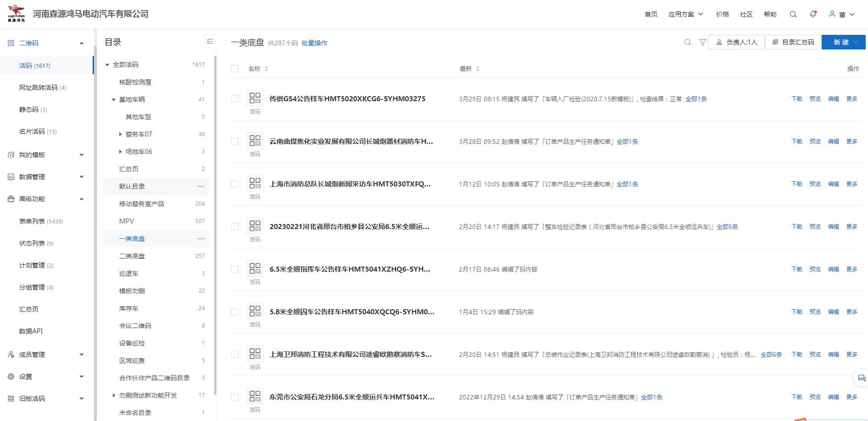Check the checkbox for 东莞市公安局 item
Screen dimensions: 868x421
[234, 397]
